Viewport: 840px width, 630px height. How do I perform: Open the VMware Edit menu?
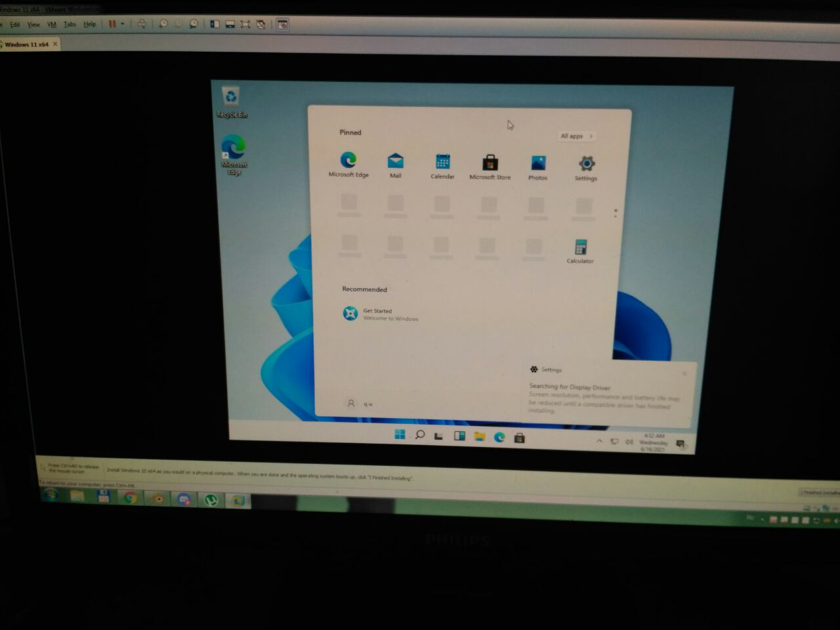[x=14, y=24]
